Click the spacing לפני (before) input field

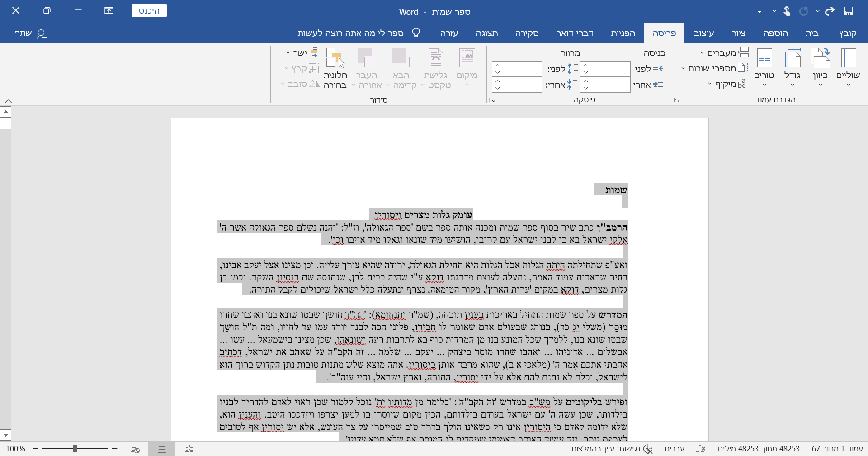tap(517, 69)
